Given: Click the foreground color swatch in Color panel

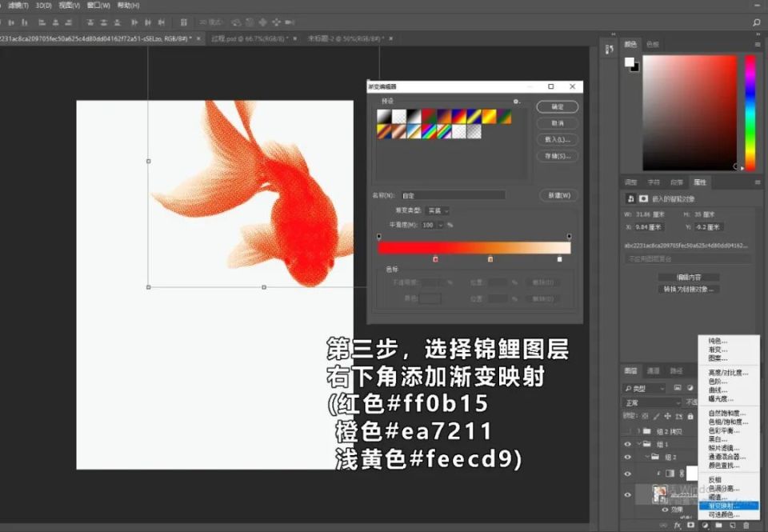Looking at the screenshot, I should [x=630, y=62].
